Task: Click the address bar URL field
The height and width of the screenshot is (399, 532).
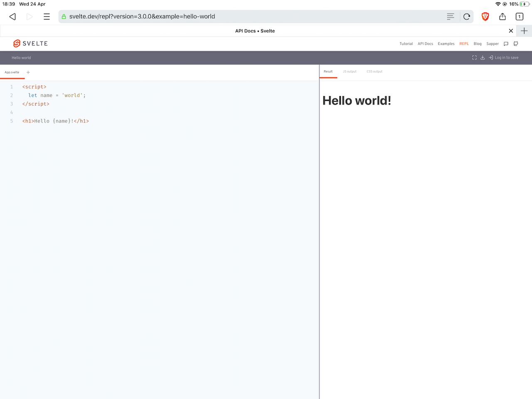Action: [166, 16]
